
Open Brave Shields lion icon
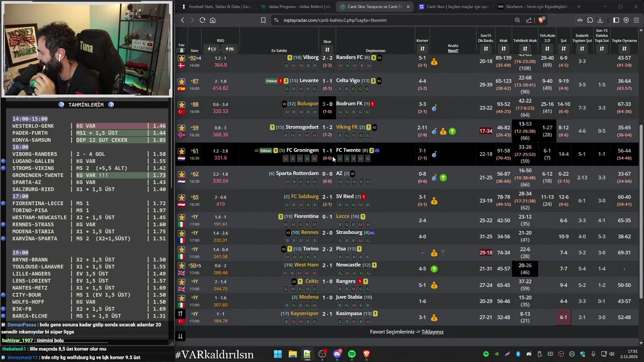click(541, 20)
